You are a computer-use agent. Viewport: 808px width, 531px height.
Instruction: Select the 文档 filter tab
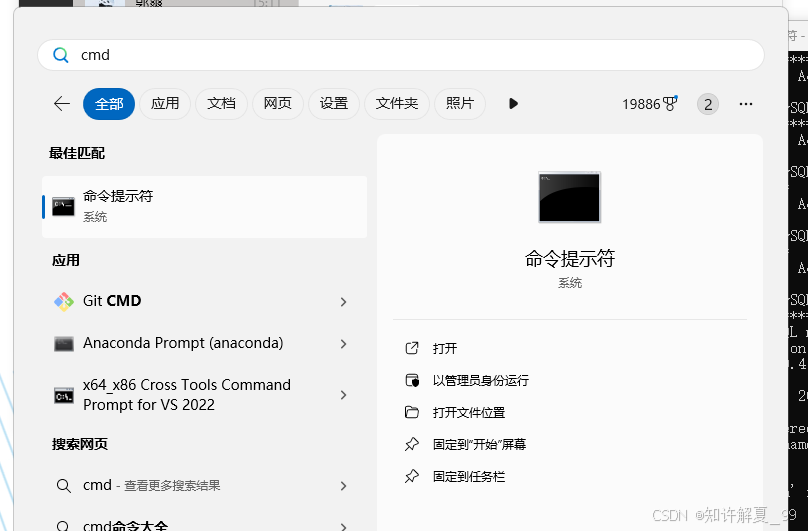[x=222, y=104]
